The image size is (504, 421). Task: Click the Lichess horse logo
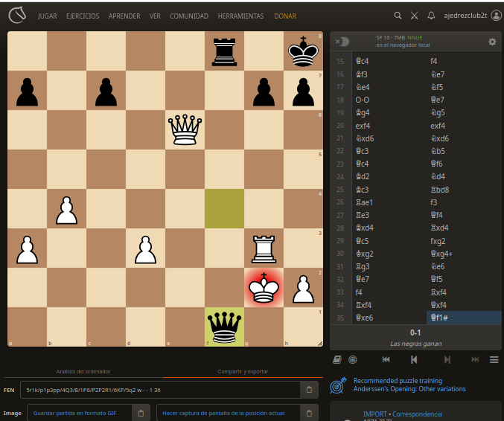pyautogui.click(x=17, y=15)
